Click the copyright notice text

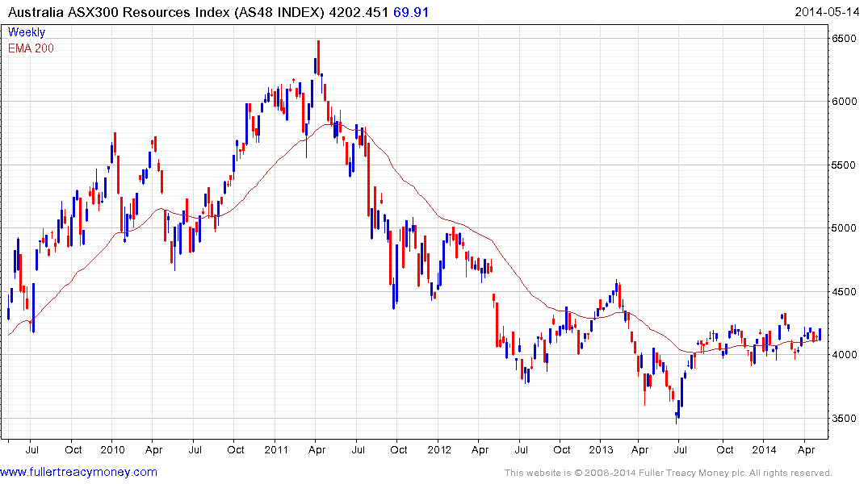669,473
